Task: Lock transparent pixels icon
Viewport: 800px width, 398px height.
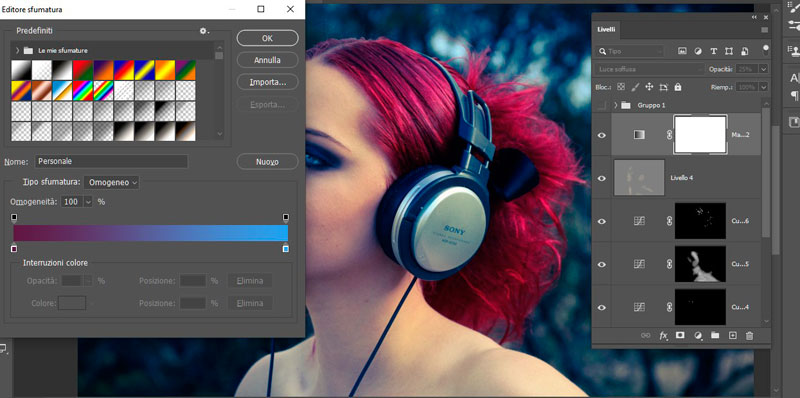Action: 621,87
